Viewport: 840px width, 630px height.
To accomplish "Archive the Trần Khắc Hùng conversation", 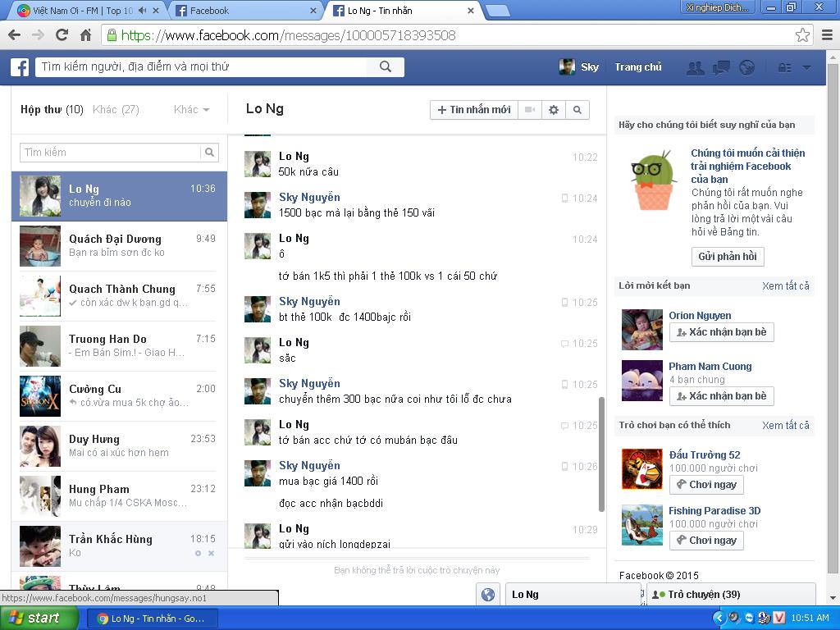I will coord(211,554).
